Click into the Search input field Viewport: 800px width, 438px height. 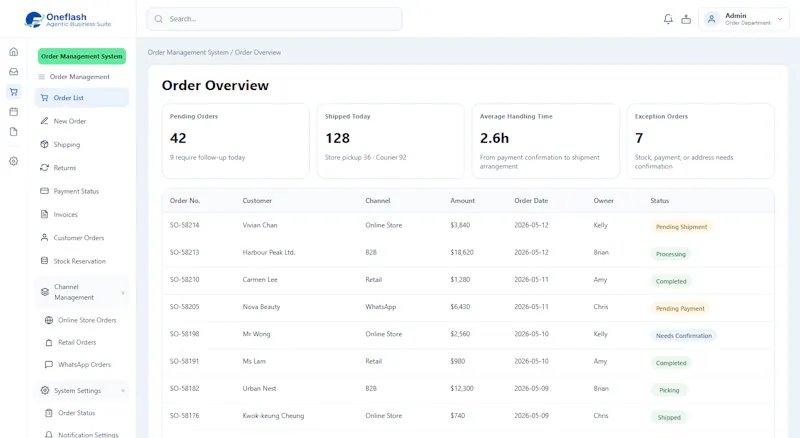coord(274,19)
